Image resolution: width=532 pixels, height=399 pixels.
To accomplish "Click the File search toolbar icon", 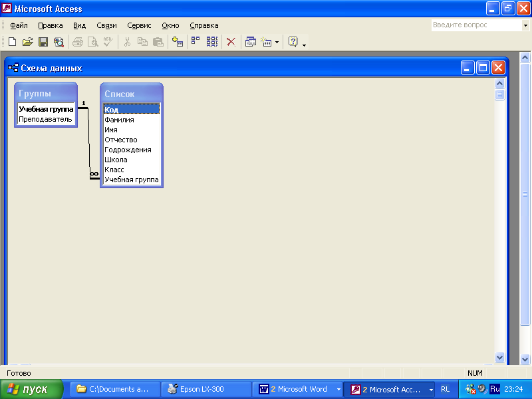I will click(59, 42).
